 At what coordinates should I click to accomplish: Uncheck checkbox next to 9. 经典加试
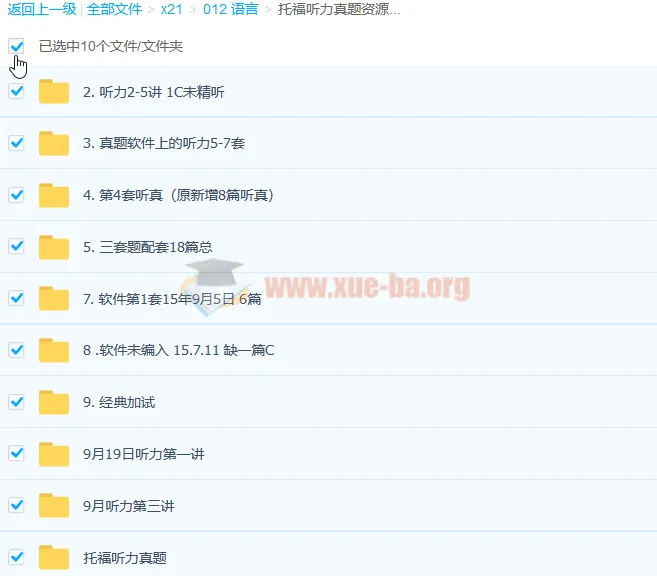point(16,402)
